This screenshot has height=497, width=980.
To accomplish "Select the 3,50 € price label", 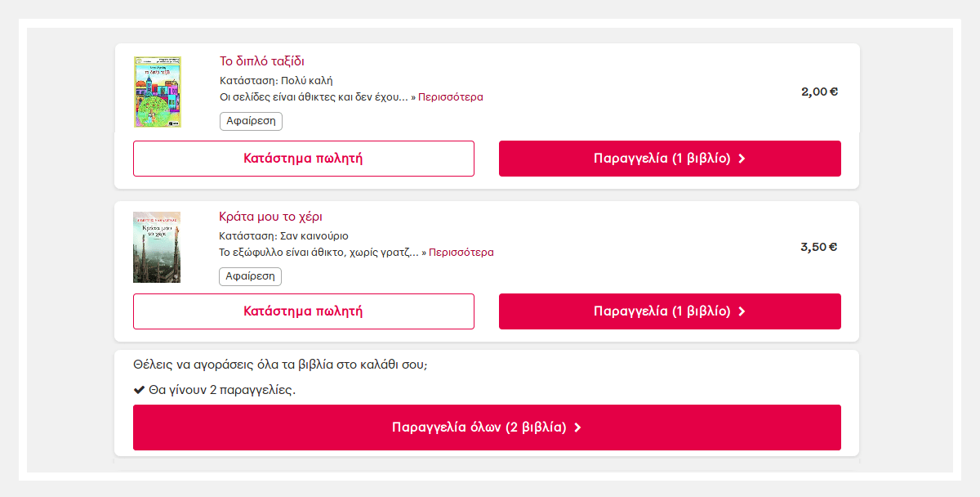I will pyautogui.click(x=819, y=247).
